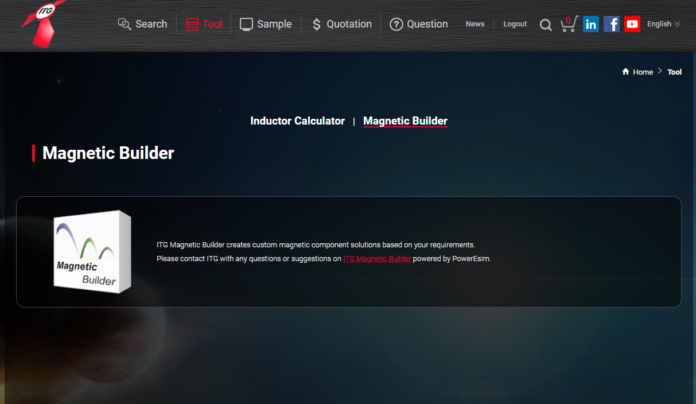Image resolution: width=696 pixels, height=404 pixels.
Task: Switch to the Inductor Calculator tab
Action: [x=297, y=121]
